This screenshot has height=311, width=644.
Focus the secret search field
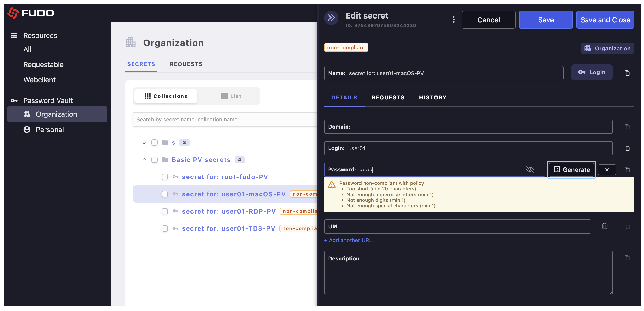[225, 119]
